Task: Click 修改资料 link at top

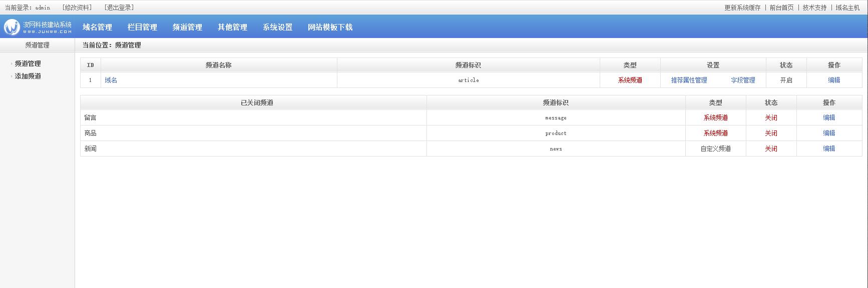Action: click(x=77, y=7)
